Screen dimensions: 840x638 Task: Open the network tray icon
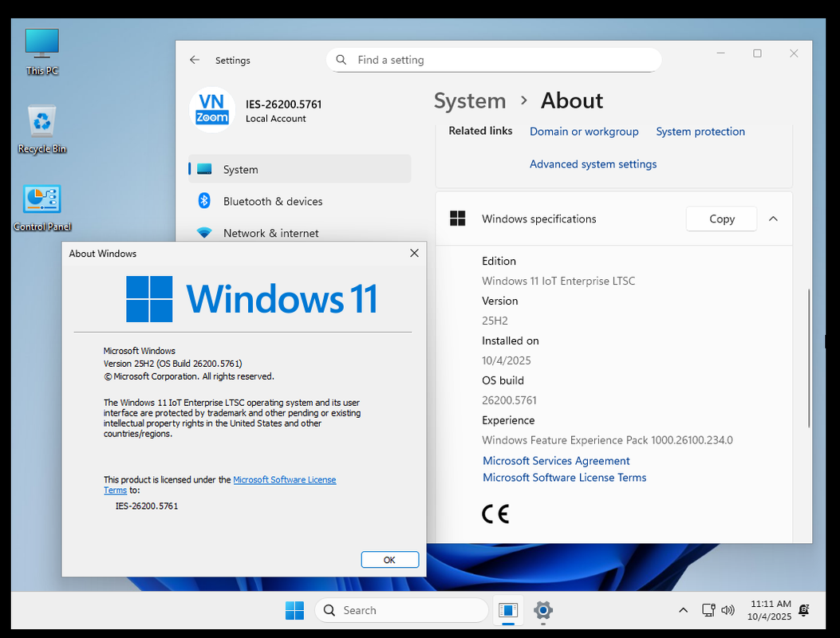pos(708,610)
